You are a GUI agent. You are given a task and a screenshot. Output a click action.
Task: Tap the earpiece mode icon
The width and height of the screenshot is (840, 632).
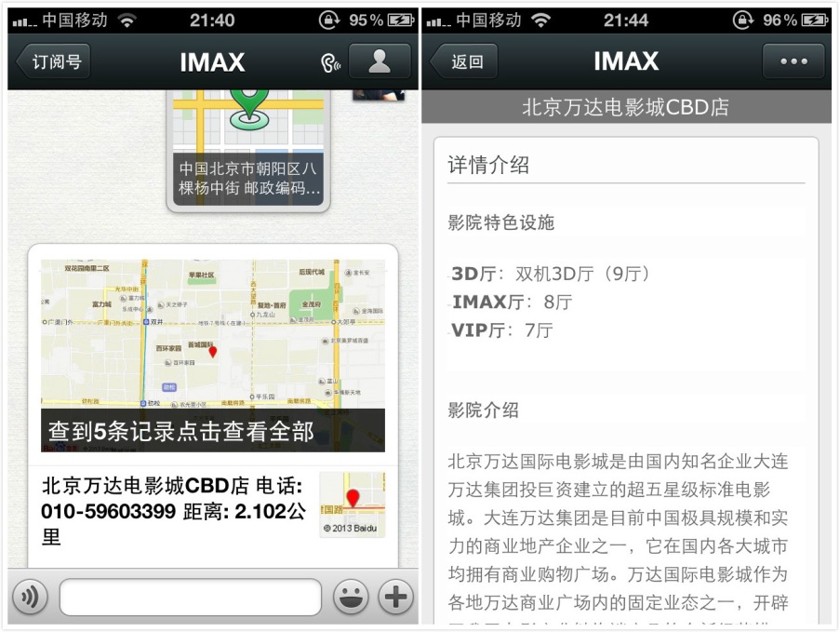click(x=330, y=63)
